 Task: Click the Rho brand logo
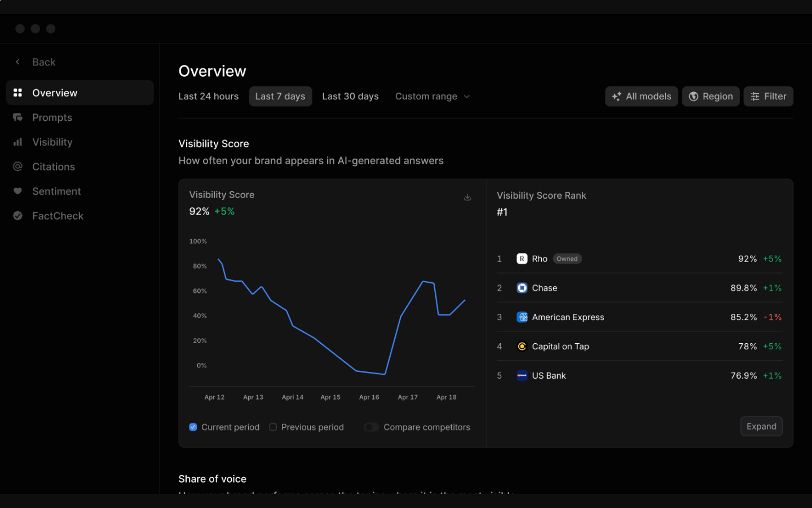pos(522,259)
